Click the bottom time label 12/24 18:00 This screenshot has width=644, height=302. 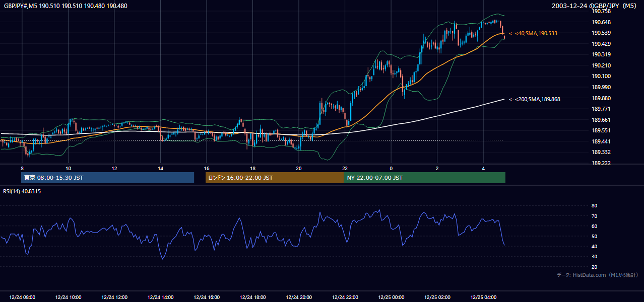point(253,297)
